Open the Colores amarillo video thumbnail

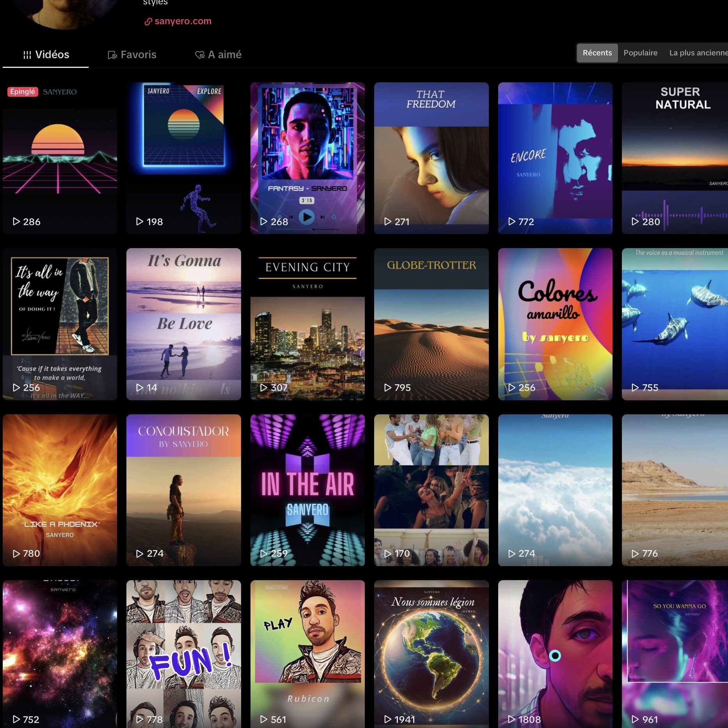tap(555, 324)
